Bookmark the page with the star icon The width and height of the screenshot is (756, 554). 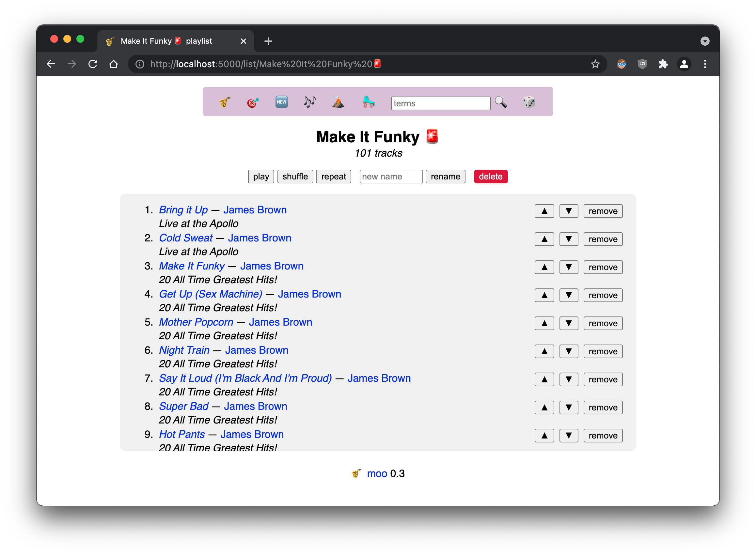[595, 64]
